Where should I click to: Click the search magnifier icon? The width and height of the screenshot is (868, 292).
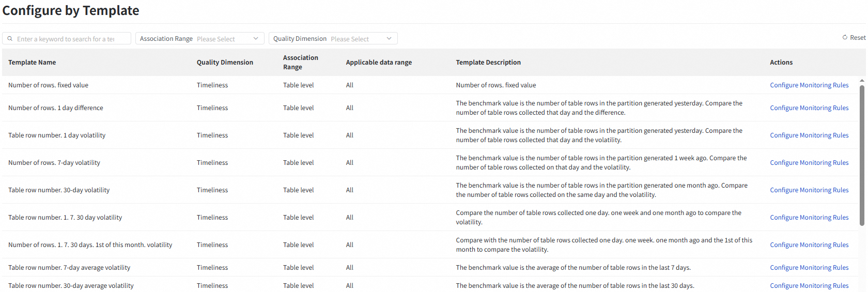coord(10,39)
